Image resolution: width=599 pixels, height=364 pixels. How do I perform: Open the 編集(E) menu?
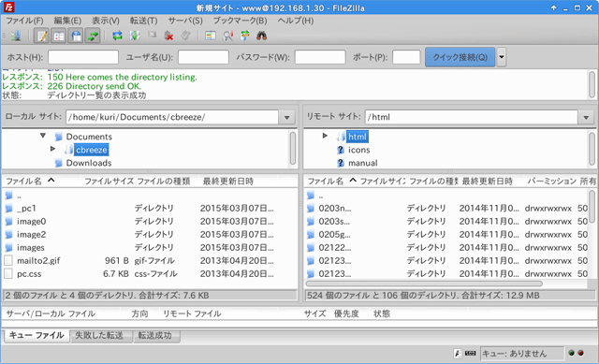pyautogui.click(x=67, y=21)
